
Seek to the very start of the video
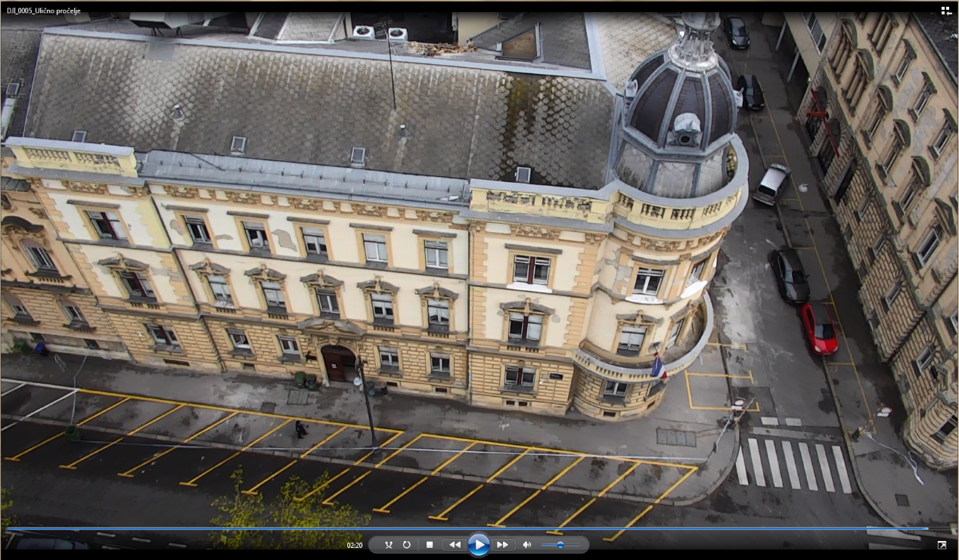[x=8, y=528]
